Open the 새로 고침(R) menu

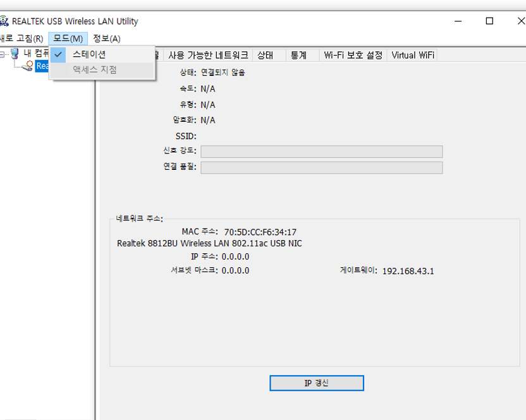tap(21, 39)
